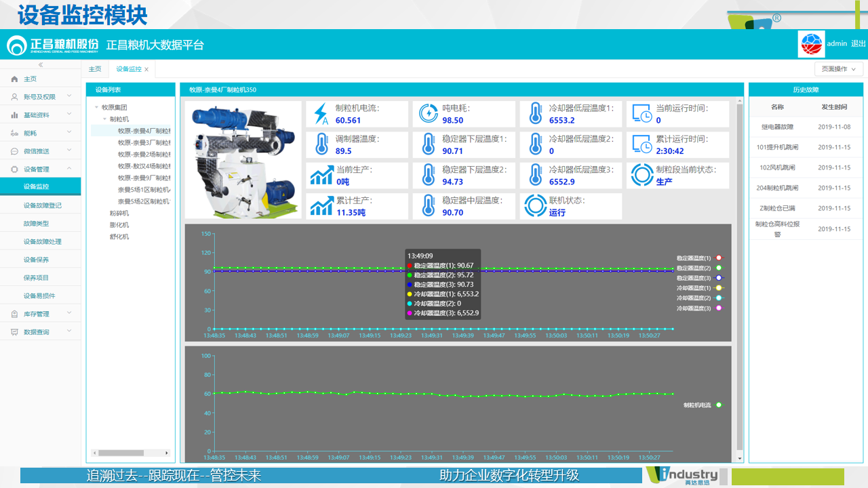Click the thermometer icon for 稳定器中层温度
This screenshot has width=868, height=488.
tap(428, 206)
